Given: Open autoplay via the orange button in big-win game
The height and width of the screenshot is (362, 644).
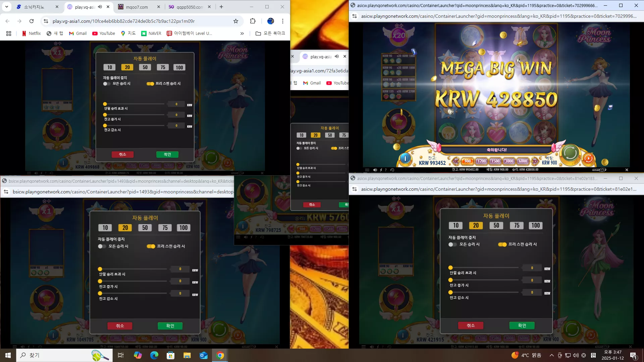Looking at the screenshot, I should (588, 159).
